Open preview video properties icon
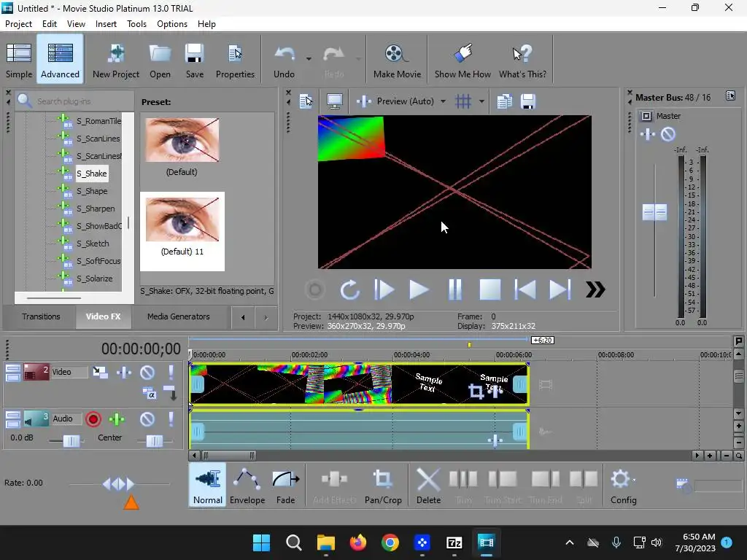The image size is (747, 560). pyautogui.click(x=306, y=101)
